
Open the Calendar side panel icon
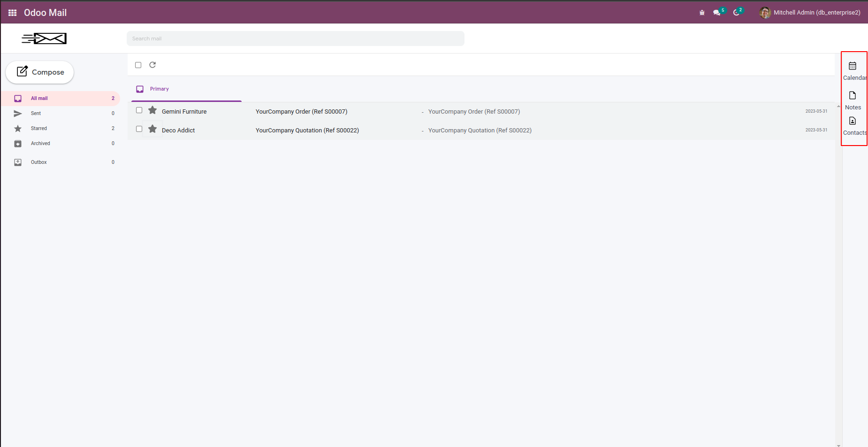[x=853, y=66]
